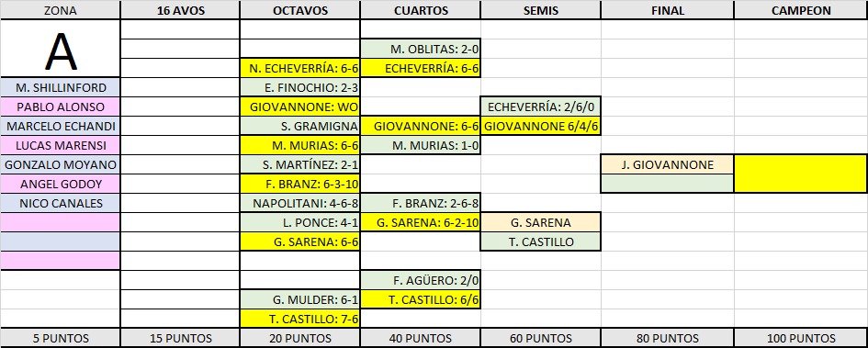The image size is (868, 348).
Task: Click the GIOVANNONE 6/4/6 semis cell
Action: click(541, 126)
